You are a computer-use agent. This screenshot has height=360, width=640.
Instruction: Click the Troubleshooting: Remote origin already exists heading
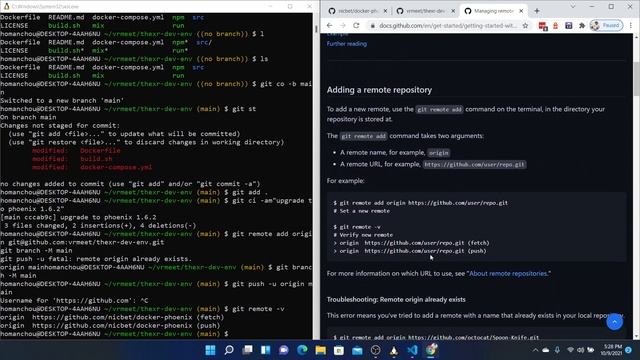point(396,300)
